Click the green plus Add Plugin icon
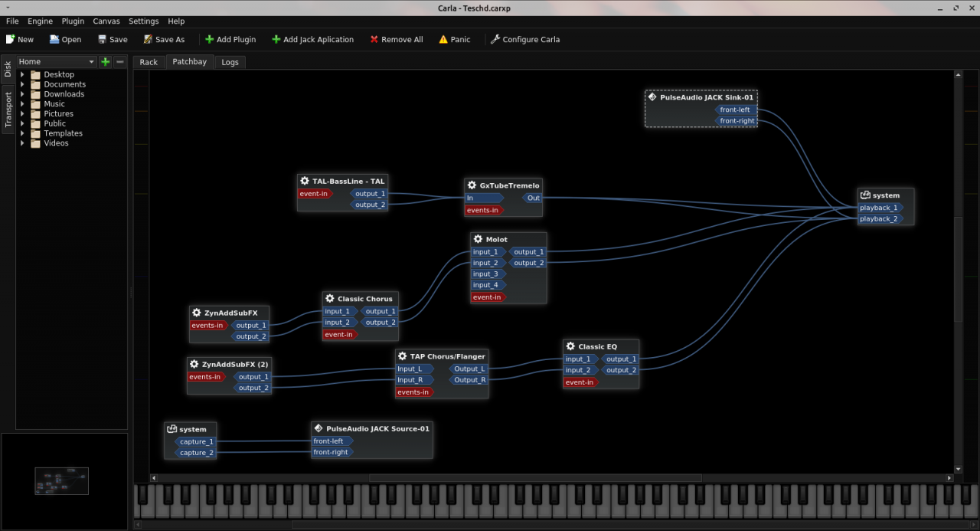This screenshot has height=531, width=980. 209,39
